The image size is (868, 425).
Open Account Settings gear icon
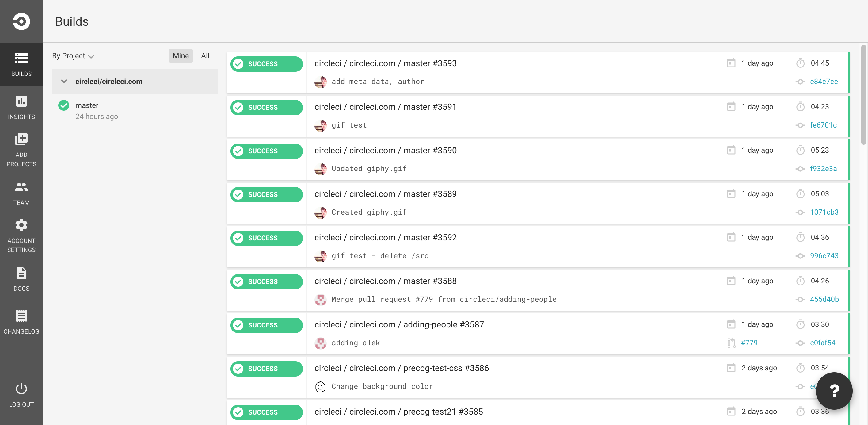[x=21, y=225]
